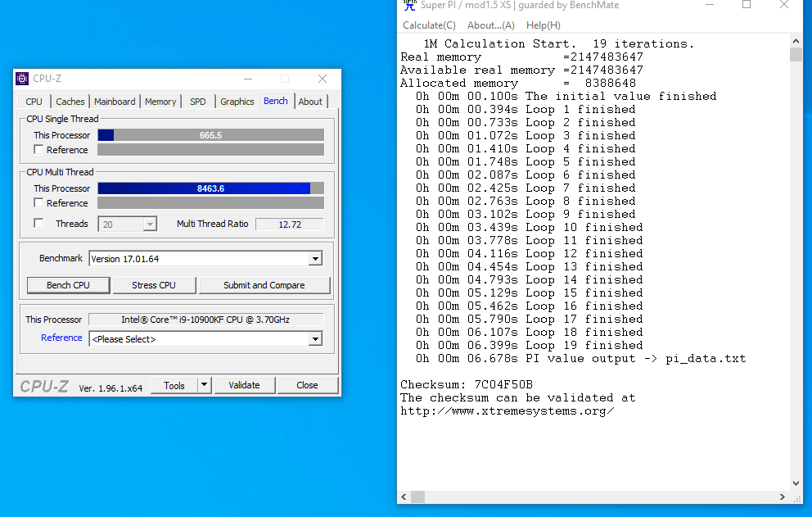Image resolution: width=812 pixels, height=517 pixels.
Task: Close the Super PI window
Action: point(784,5)
